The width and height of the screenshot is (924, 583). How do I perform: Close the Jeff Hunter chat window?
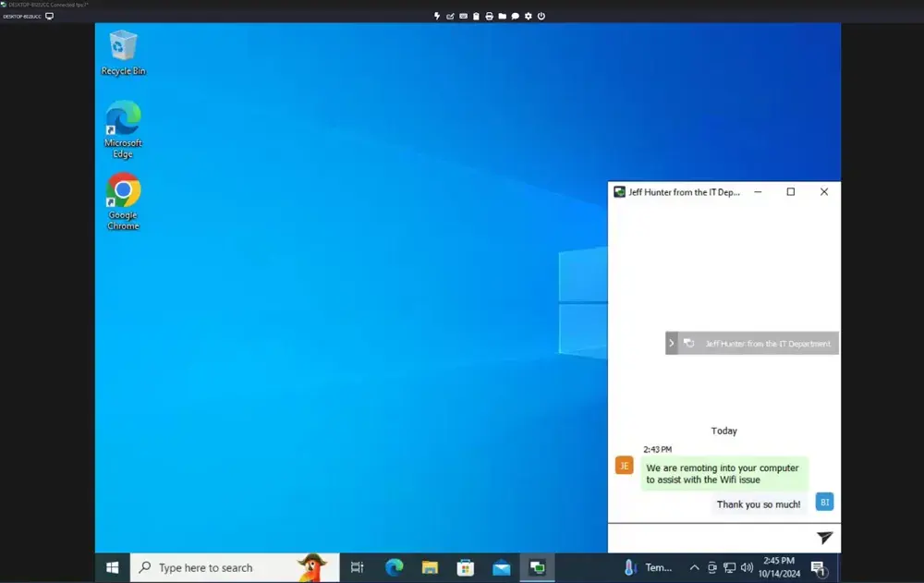[x=824, y=192]
